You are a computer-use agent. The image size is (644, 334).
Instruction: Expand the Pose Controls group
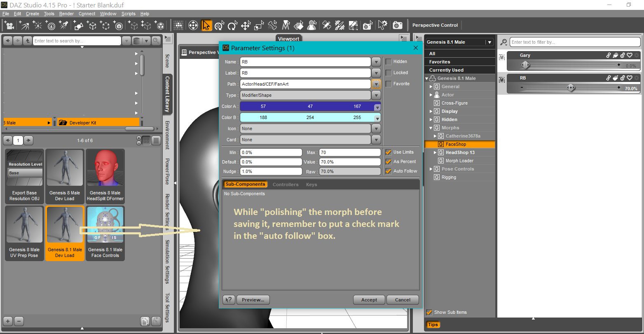(431, 169)
